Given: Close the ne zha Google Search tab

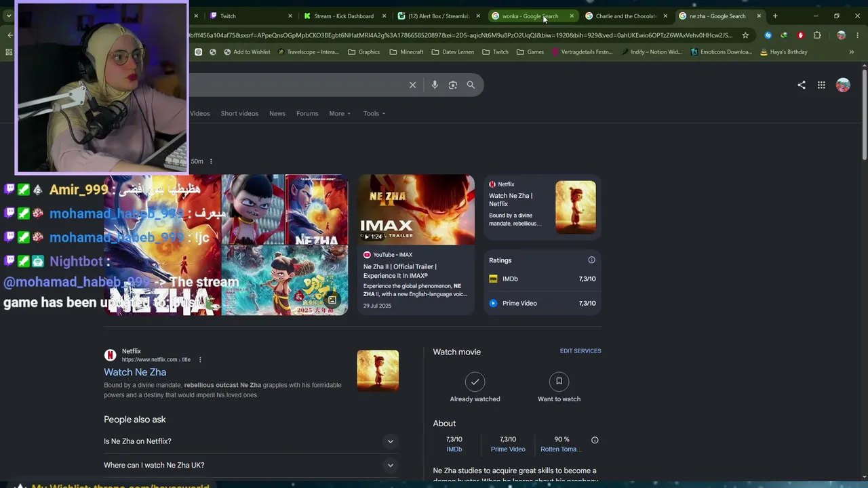Looking at the screenshot, I should 759,16.
